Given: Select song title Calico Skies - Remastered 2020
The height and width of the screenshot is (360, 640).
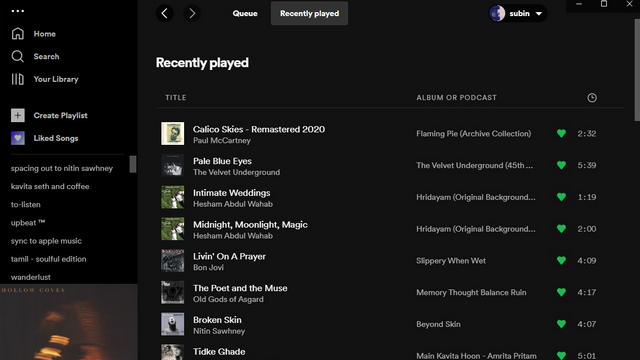Looking at the screenshot, I should 259,129.
